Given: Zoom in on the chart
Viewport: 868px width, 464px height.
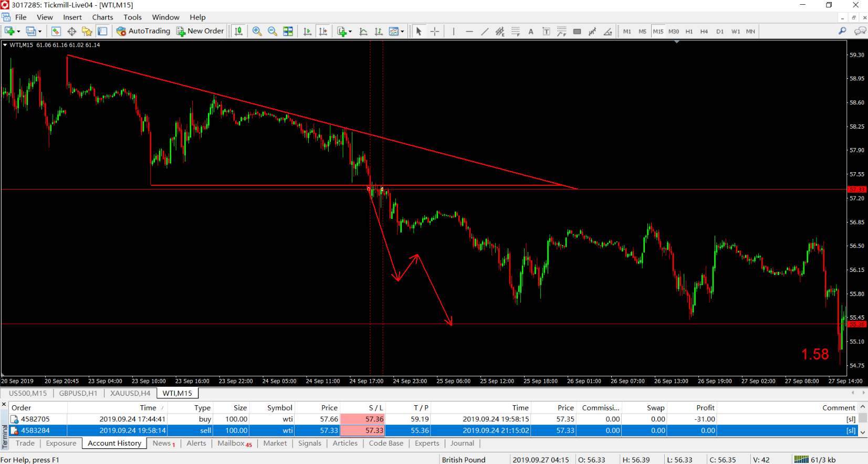Looking at the screenshot, I should click(x=257, y=31).
